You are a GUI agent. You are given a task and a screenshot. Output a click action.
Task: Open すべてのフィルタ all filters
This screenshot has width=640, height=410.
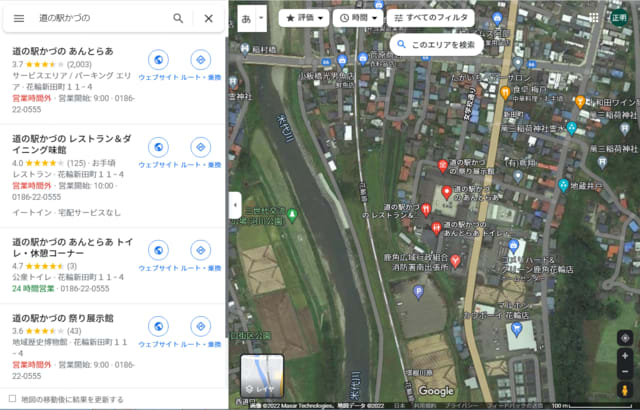coord(431,18)
